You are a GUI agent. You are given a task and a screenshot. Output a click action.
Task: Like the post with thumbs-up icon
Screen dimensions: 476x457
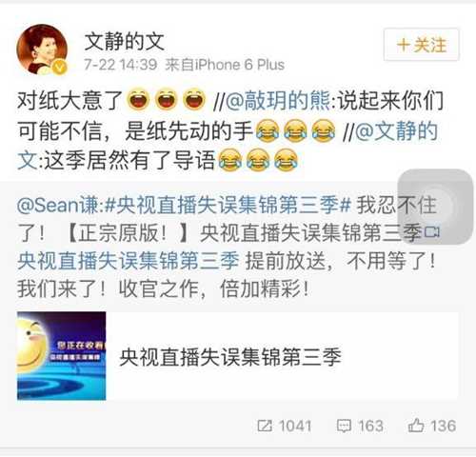coord(416,426)
